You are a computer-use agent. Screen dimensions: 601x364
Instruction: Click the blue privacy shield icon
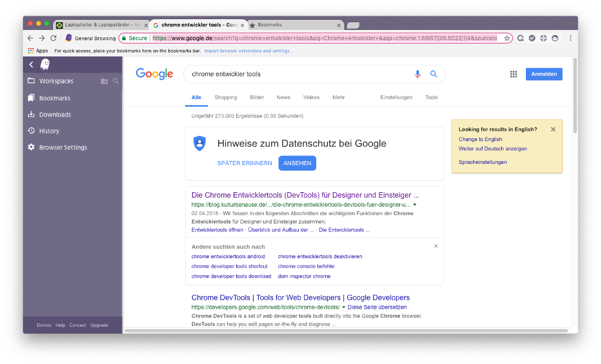click(x=200, y=144)
